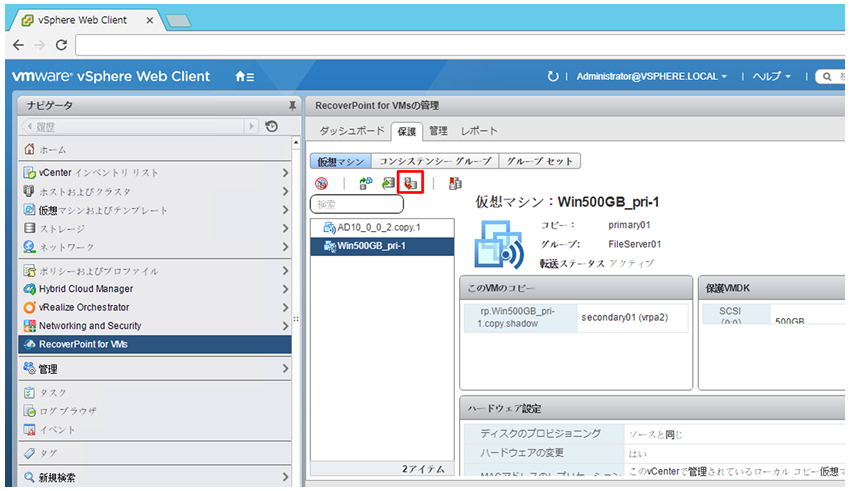This screenshot has height=491, width=850.
Task: Click the browser address bar
Action: (x=460, y=45)
